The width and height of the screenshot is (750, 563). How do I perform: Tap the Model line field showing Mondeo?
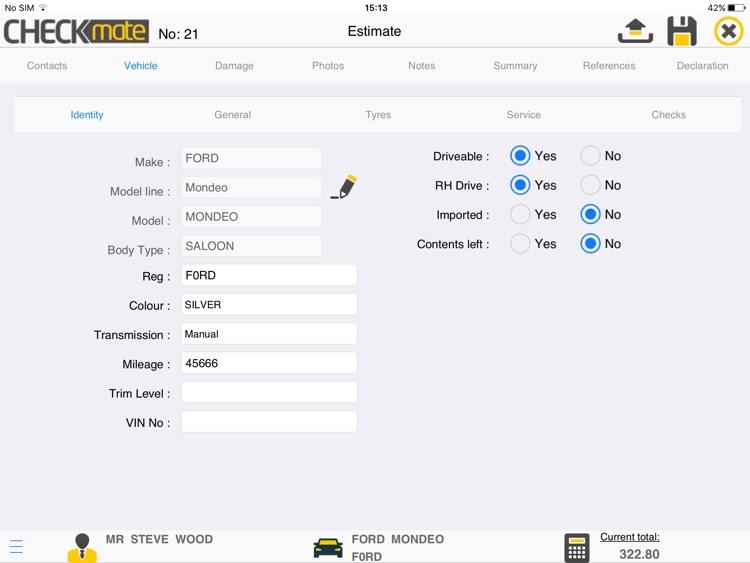coord(252,187)
